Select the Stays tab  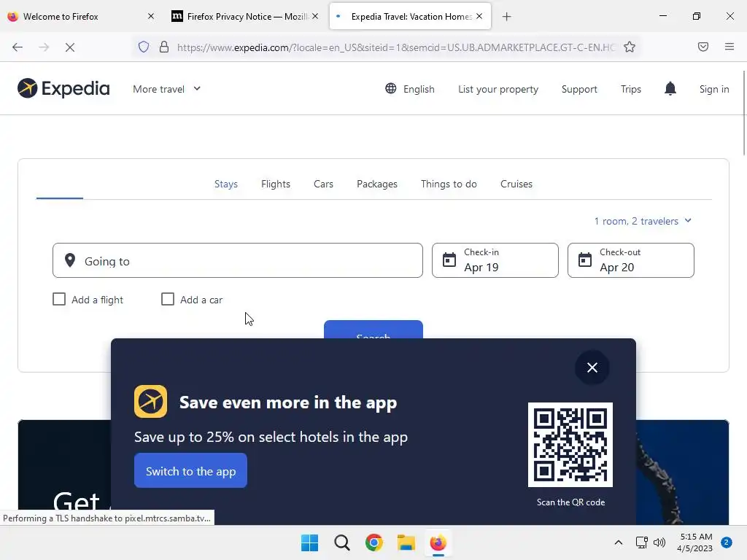[x=226, y=184]
